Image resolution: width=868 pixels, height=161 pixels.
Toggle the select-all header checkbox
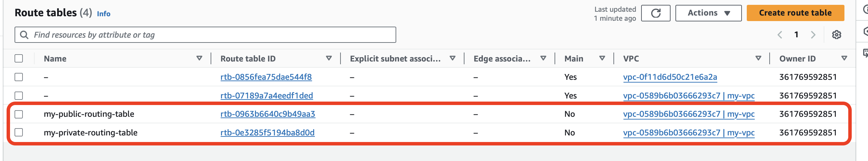click(x=19, y=58)
